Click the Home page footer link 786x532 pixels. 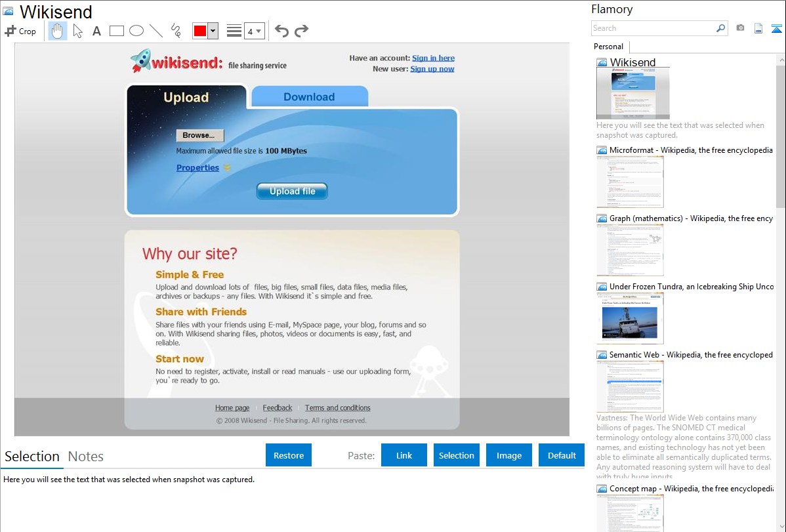(x=232, y=407)
